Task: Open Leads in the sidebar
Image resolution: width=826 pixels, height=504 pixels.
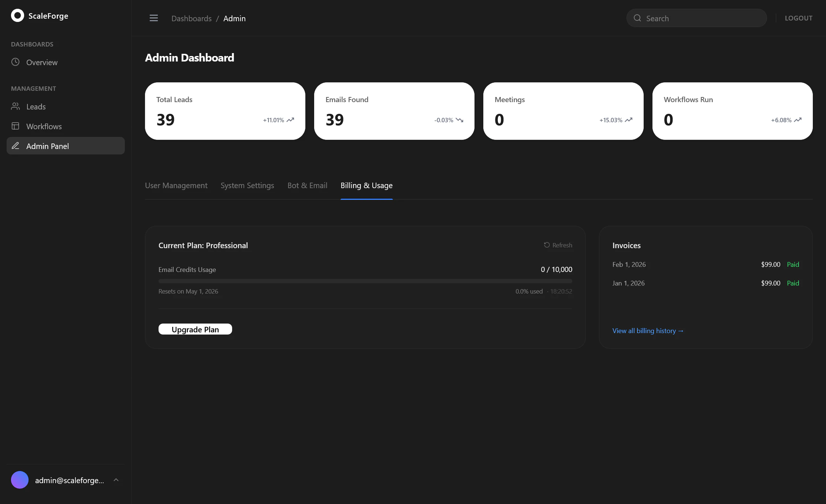Action: [66, 107]
